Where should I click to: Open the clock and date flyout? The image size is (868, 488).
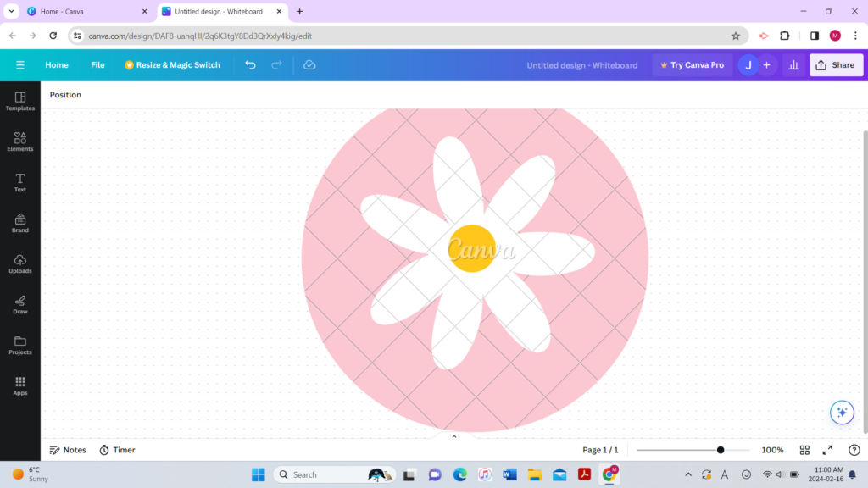tap(826, 474)
